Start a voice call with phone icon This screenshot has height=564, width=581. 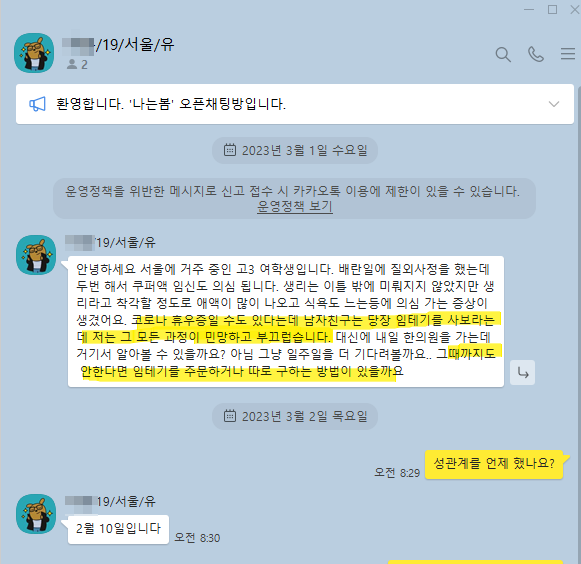[x=535, y=54]
